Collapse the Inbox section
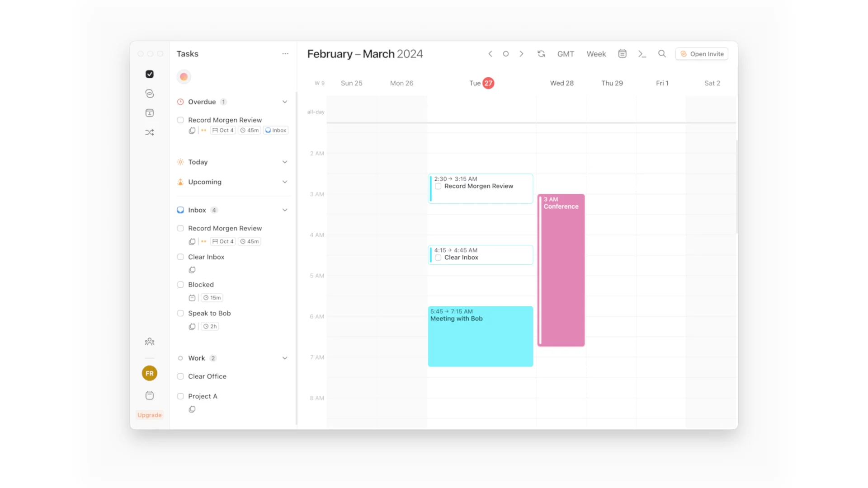 click(284, 210)
